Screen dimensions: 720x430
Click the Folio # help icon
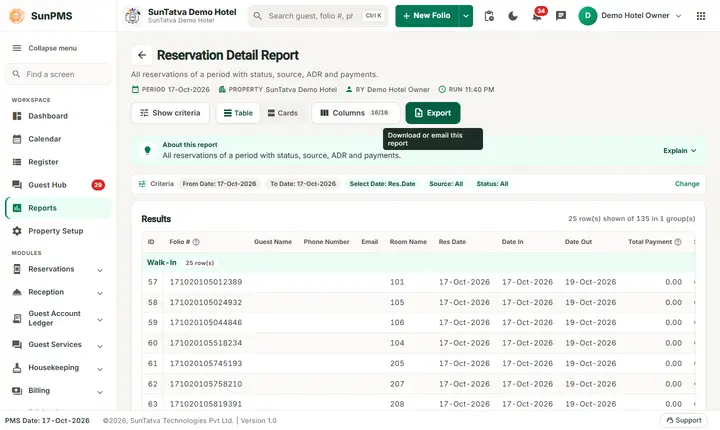pos(196,242)
